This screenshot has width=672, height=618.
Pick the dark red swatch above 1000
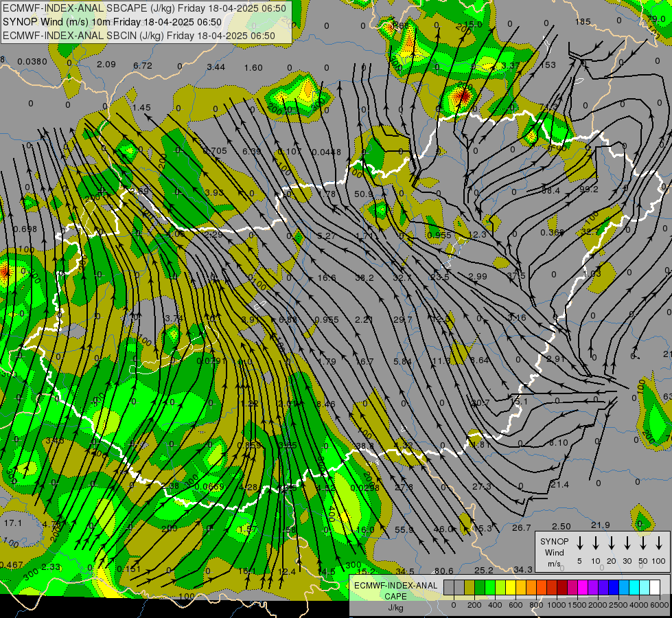point(562,587)
